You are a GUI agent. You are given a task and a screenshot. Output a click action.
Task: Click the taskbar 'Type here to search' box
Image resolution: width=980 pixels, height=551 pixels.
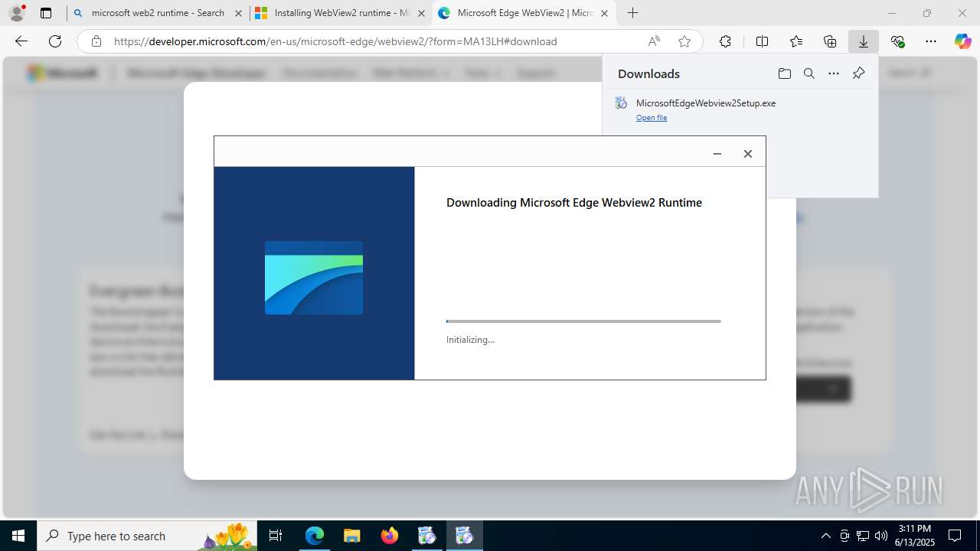[x=149, y=536]
